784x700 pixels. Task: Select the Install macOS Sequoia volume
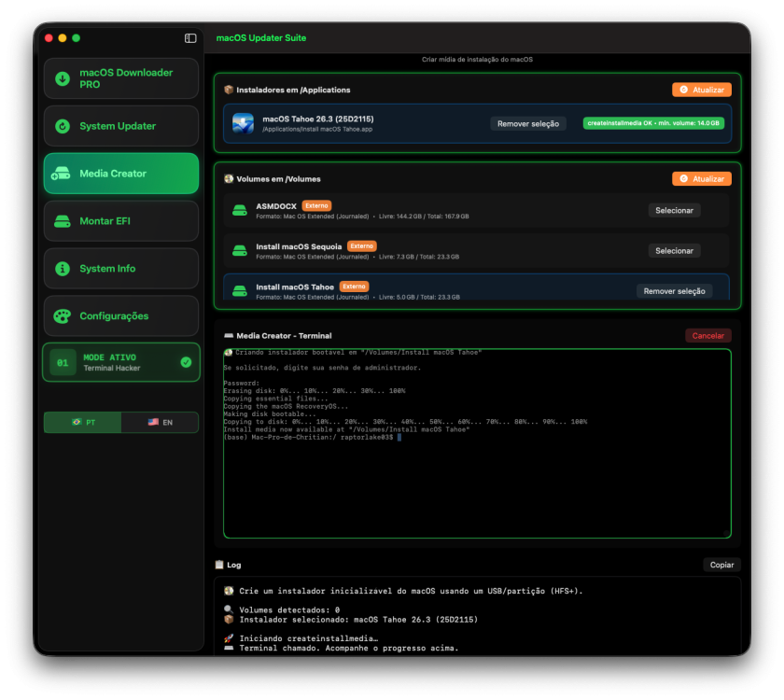(674, 251)
